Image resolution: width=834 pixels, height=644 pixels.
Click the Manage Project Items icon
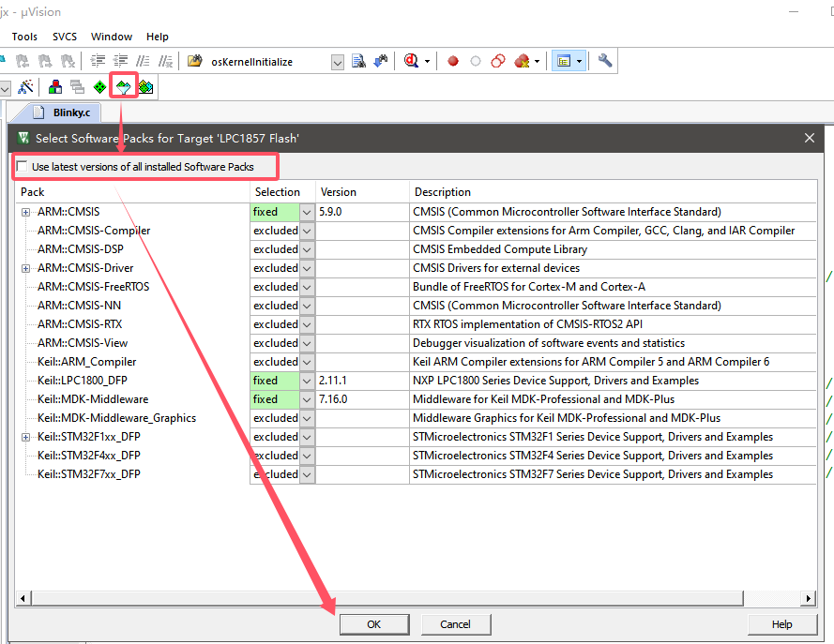[x=55, y=87]
